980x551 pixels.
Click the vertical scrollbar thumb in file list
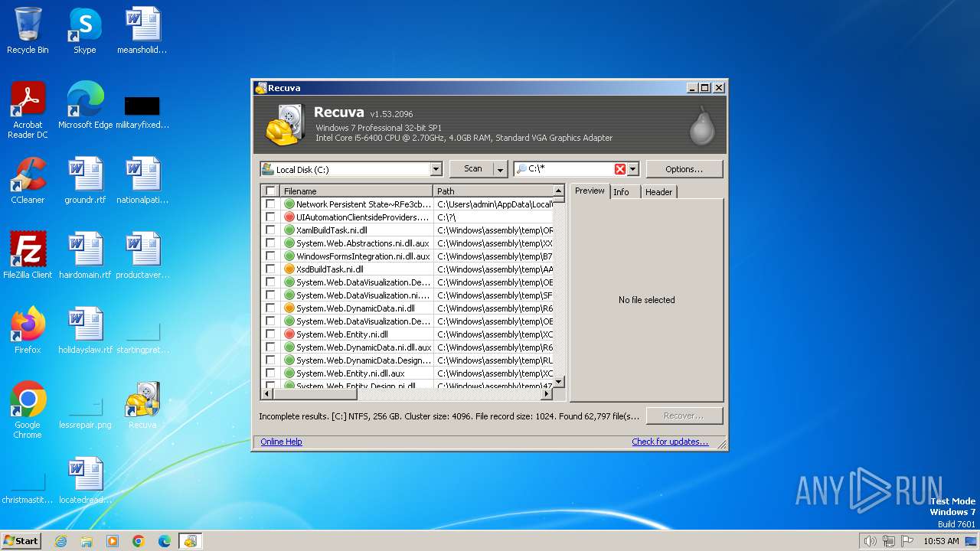[x=559, y=201]
